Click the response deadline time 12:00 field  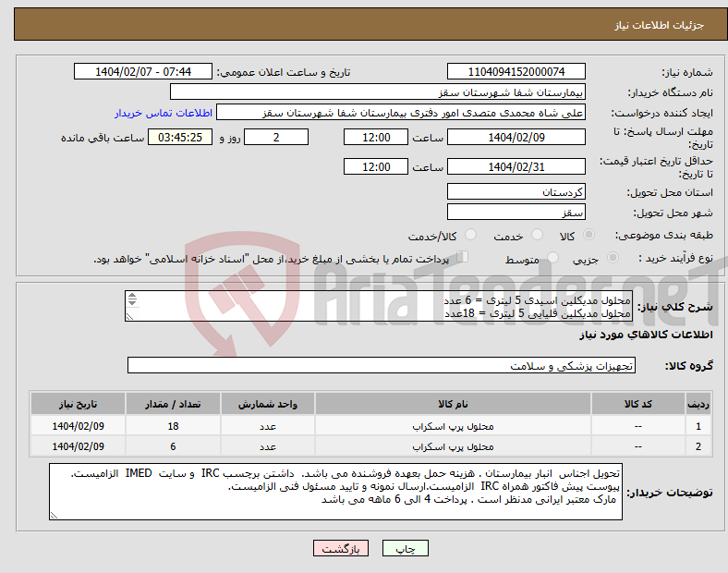376,138
